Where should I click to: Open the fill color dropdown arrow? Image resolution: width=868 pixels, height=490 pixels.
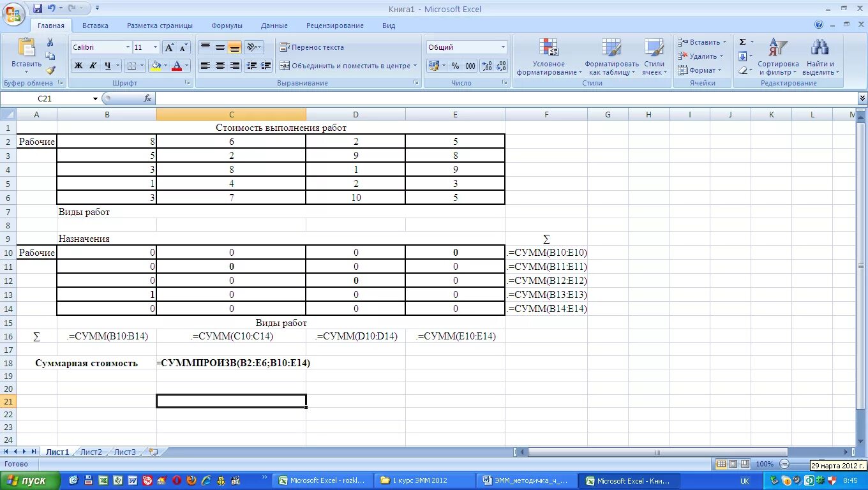(165, 65)
